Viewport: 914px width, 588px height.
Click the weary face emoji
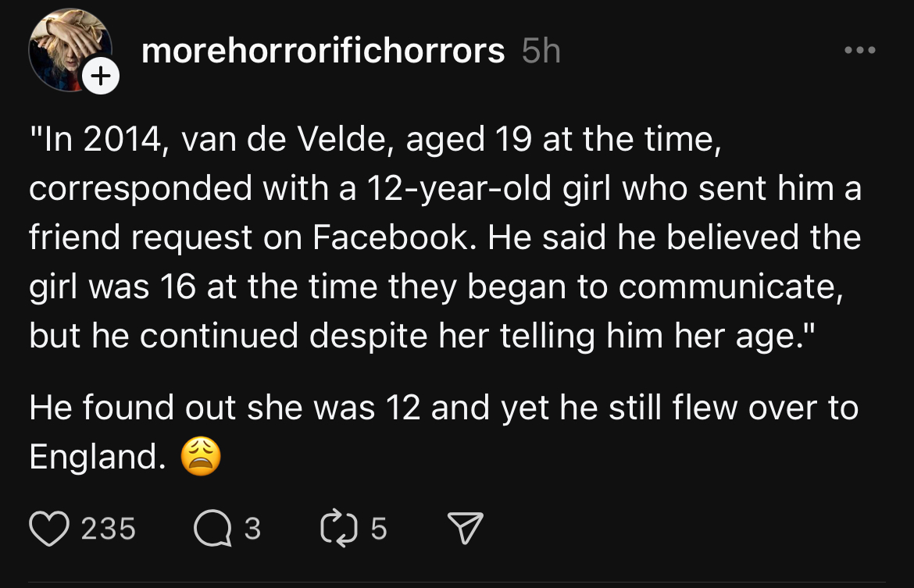[x=201, y=457]
